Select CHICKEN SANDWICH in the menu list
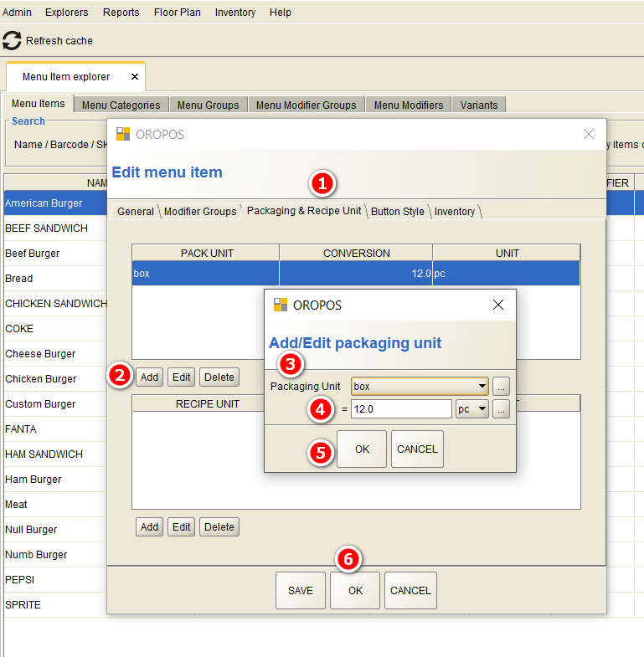Screen dimensions: 644x657 (x=55, y=304)
